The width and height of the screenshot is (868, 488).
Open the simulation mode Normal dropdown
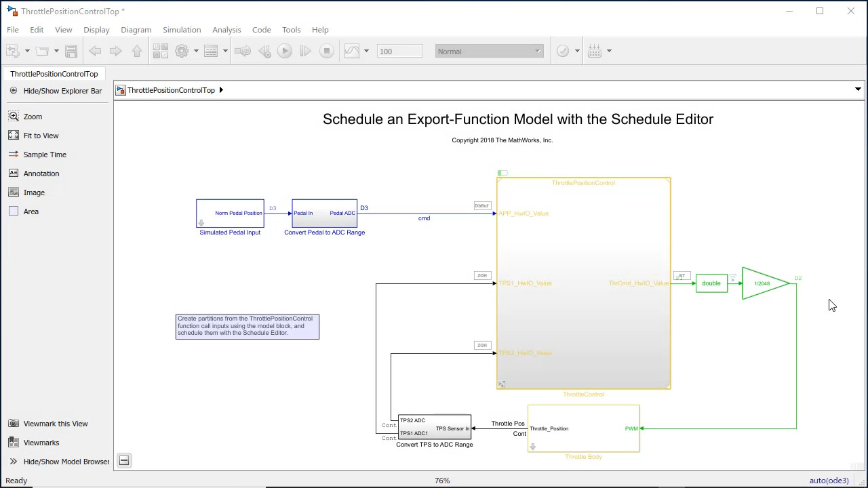489,52
